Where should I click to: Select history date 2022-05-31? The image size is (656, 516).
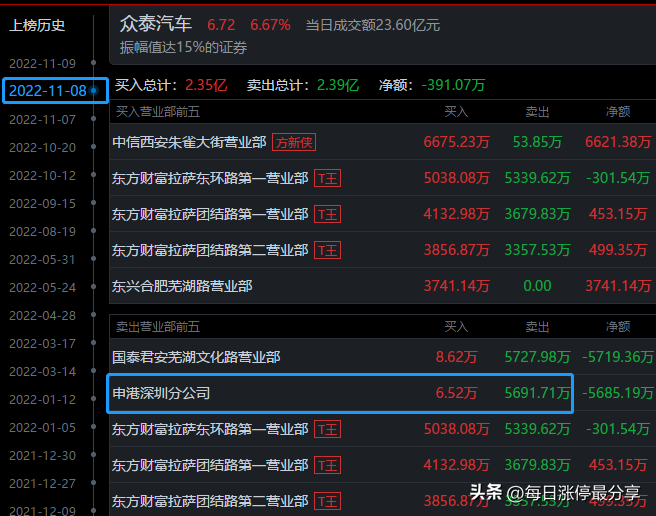[x=42, y=260]
